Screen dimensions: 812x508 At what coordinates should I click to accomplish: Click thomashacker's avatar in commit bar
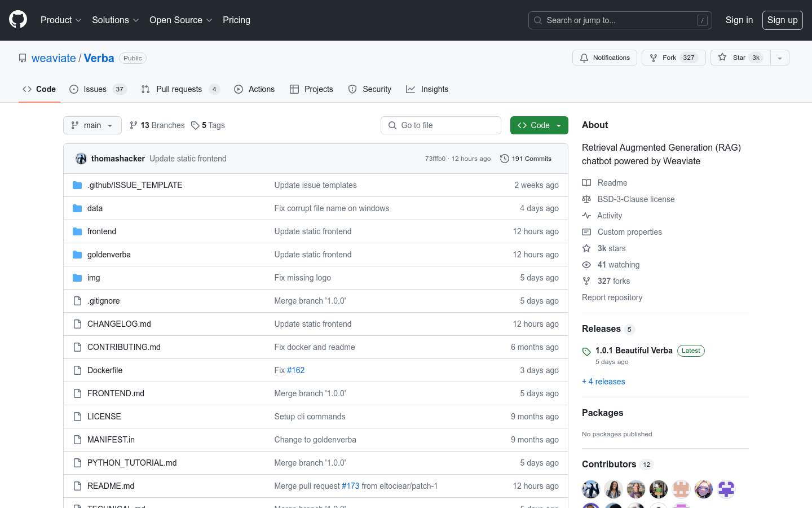(x=81, y=159)
